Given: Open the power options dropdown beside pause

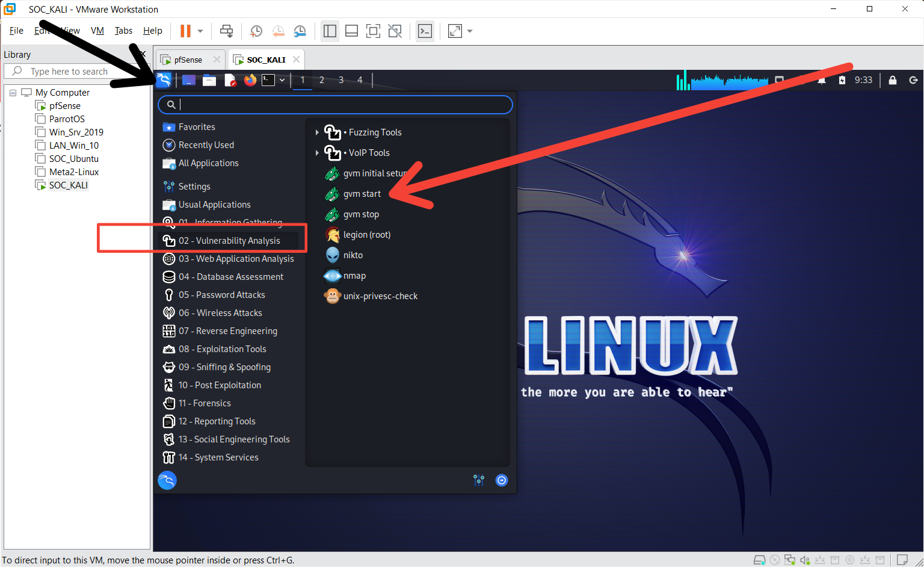Looking at the screenshot, I should (x=200, y=31).
